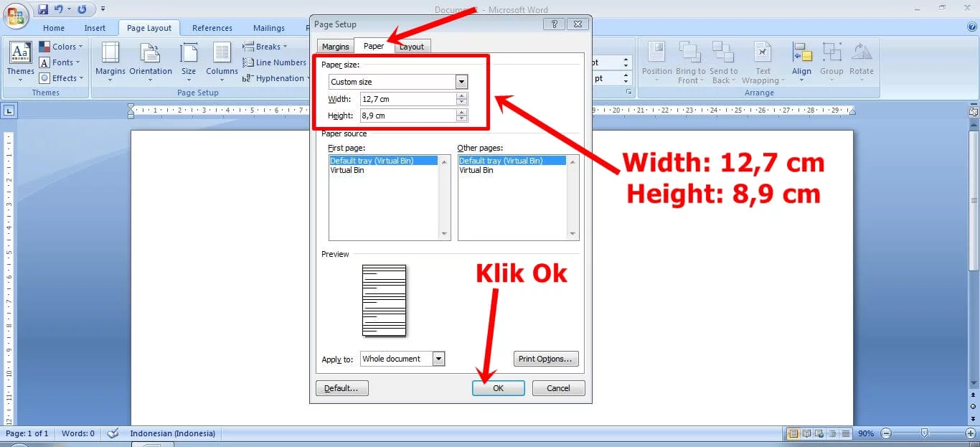Screen dimensions: 980x447
Task: Select Paper tab in Page Setup
Action: point(374,46)
